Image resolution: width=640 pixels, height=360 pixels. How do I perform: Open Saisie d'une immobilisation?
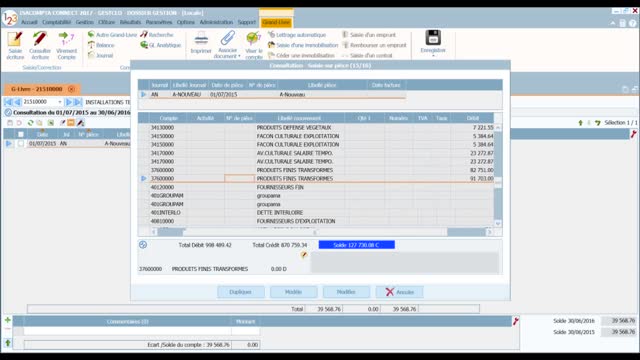pyautogui.click(x=303, y=45)
